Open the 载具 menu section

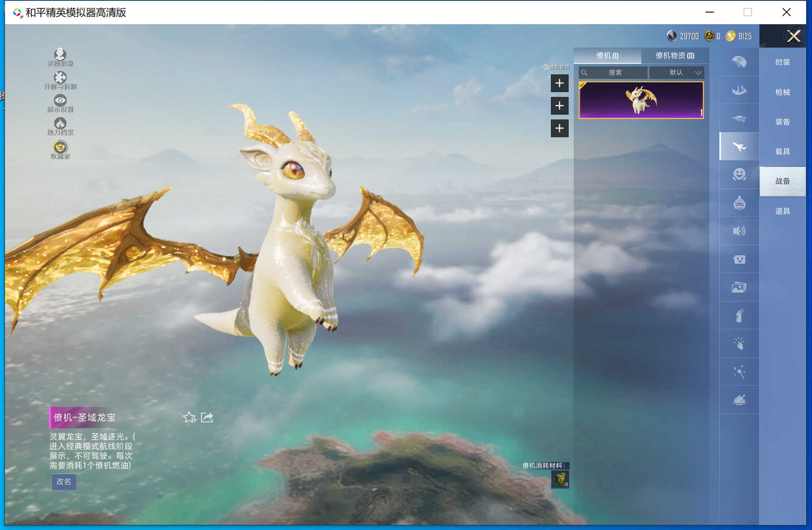pos(782,151)
